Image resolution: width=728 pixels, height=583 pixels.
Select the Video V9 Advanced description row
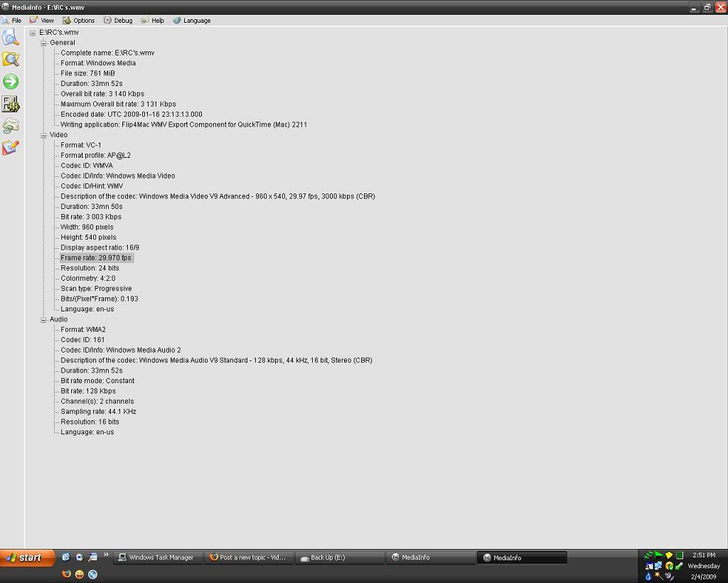pos(218,196)
